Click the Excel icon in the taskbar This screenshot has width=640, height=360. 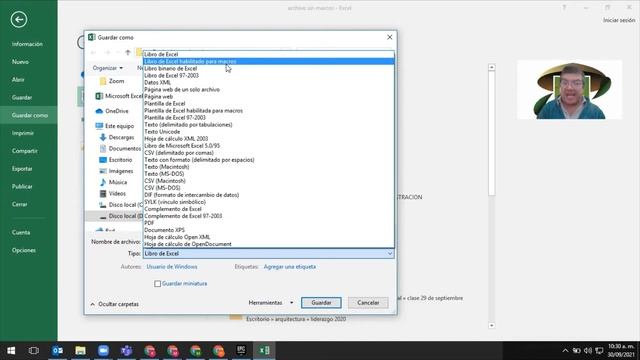[x=264, y=351]
